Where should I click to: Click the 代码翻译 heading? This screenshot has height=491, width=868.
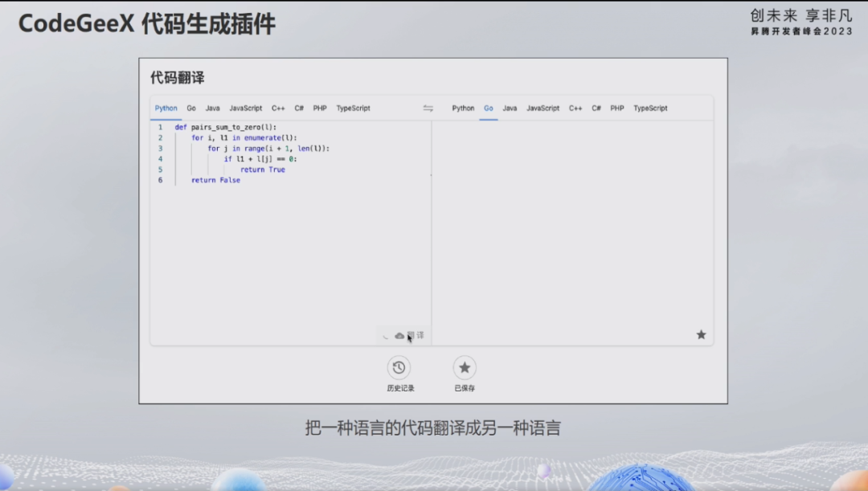177,77
